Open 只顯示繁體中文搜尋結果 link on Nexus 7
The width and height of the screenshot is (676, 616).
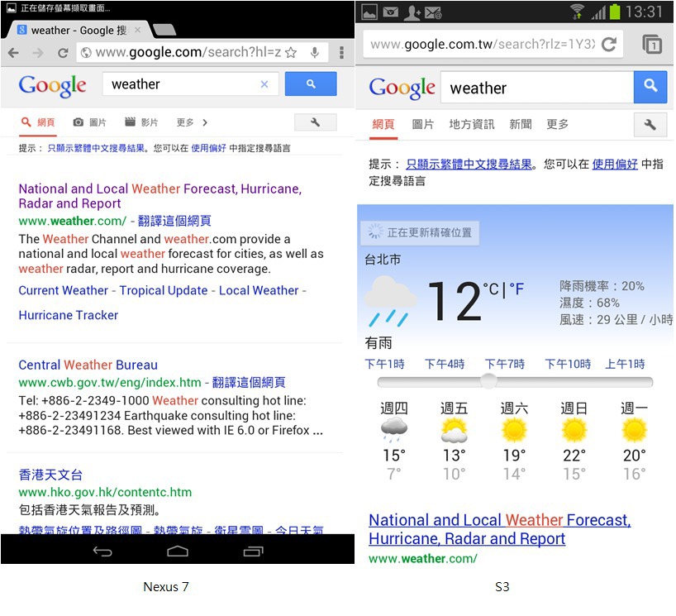point(96,148)
